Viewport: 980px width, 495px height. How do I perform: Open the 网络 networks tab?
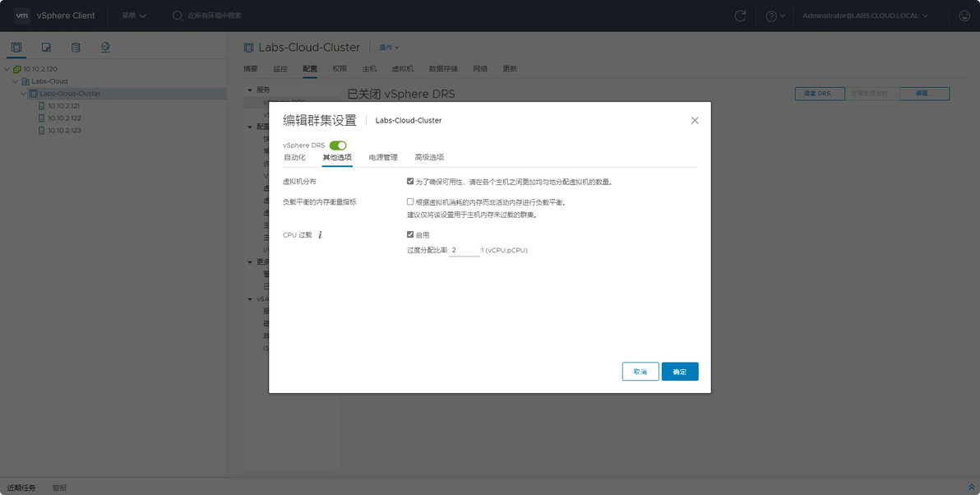[480, 69]
